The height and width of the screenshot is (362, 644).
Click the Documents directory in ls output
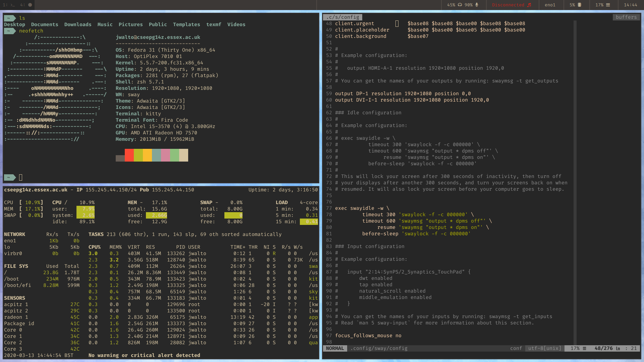[x=45, y=24]
